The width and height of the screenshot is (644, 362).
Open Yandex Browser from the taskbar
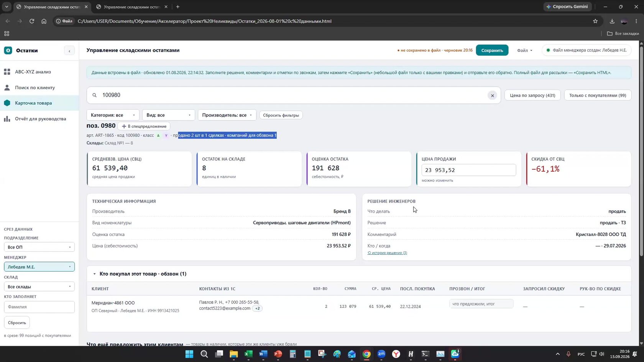pos(396,354)
